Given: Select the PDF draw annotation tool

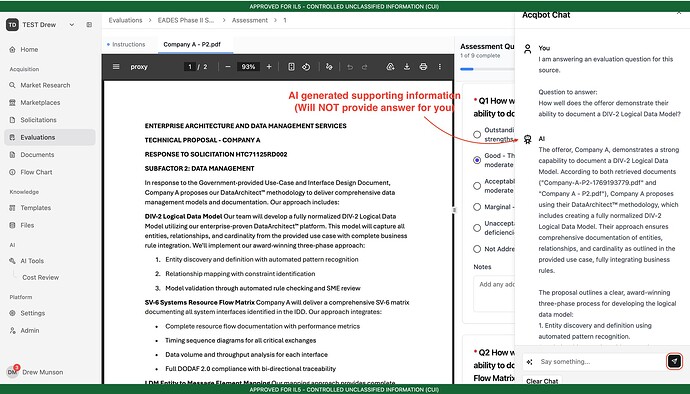Looking at the screenshot, I should [x=329, y=67].
